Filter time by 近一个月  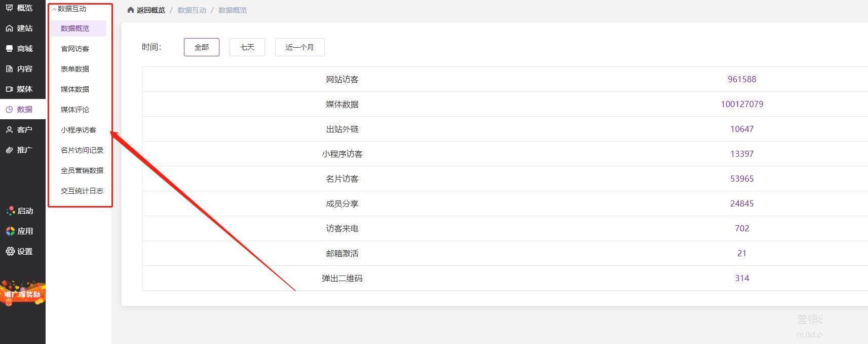point(299,47)
